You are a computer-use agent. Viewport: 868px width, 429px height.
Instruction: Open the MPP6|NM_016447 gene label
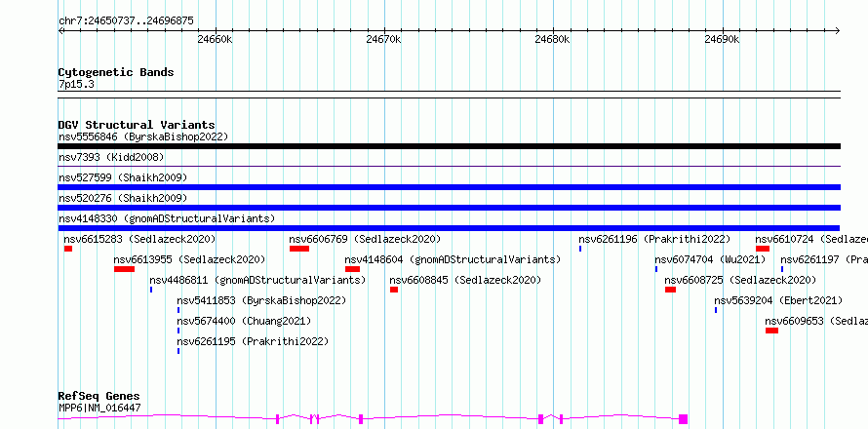tap(99, 408)
